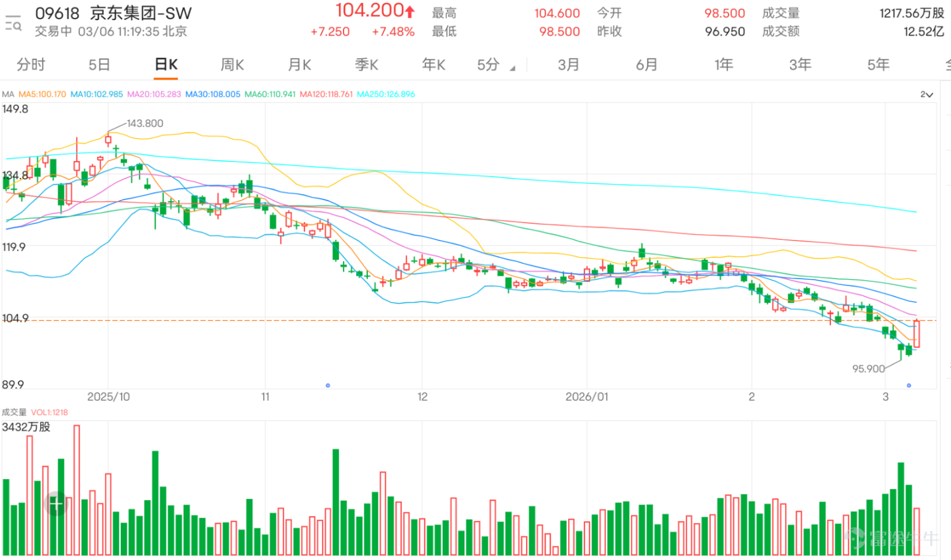This screenshot has width=951, height=560.
Task: Click the blue event dot near November
Action: (x=328, y=385)
